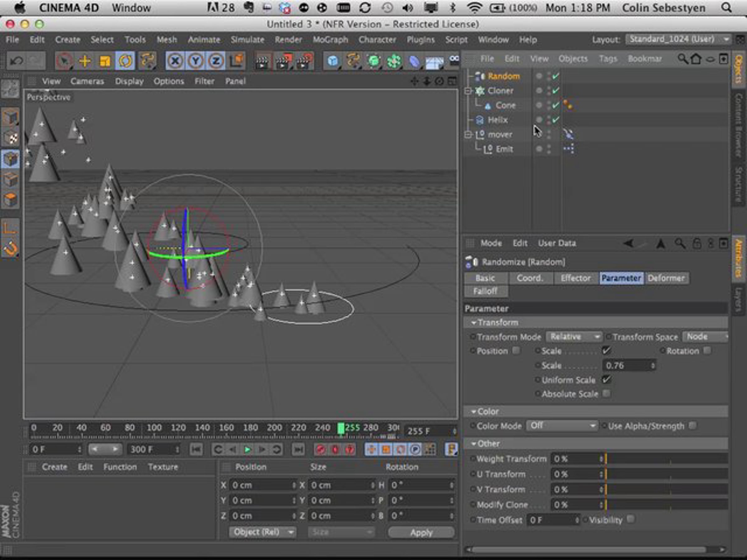Viewport: 747px width, 560px height.
Task: Click the coordinate system icon
Action: [237, 61]
